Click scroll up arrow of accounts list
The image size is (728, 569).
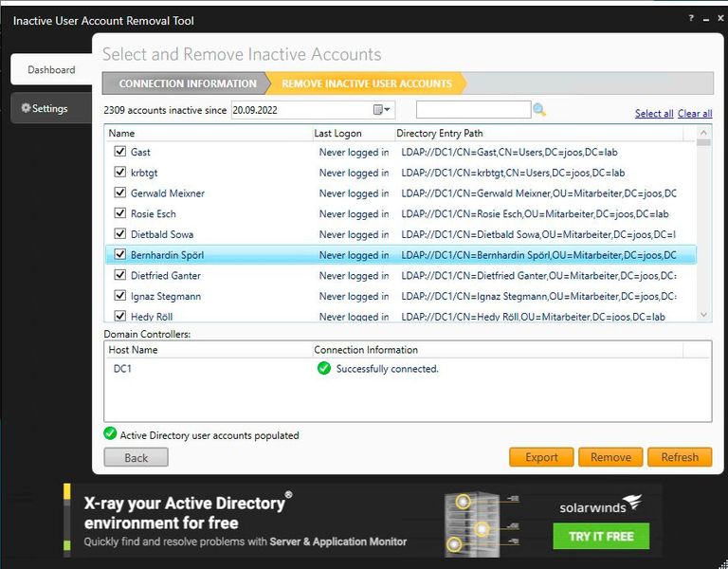(703, 133)
